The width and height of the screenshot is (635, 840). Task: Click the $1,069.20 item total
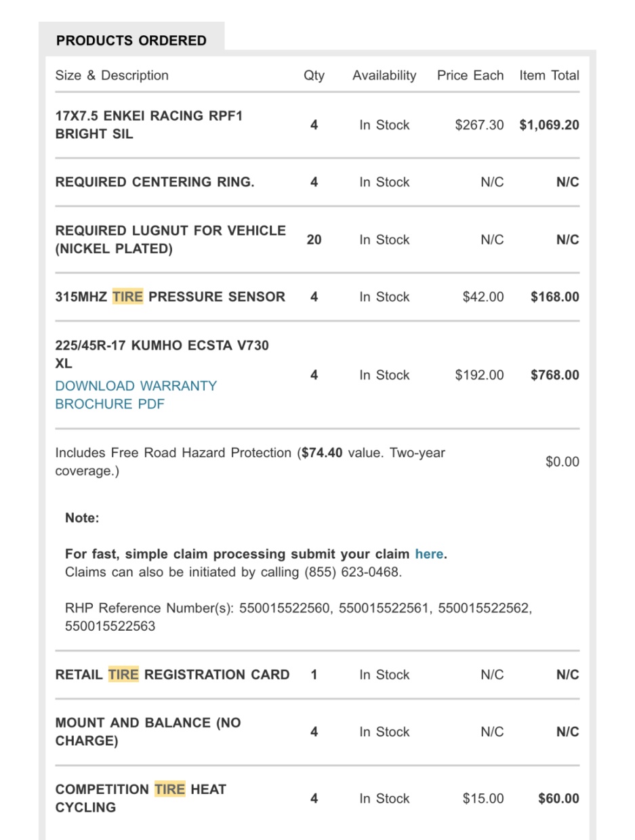[549, 125]
